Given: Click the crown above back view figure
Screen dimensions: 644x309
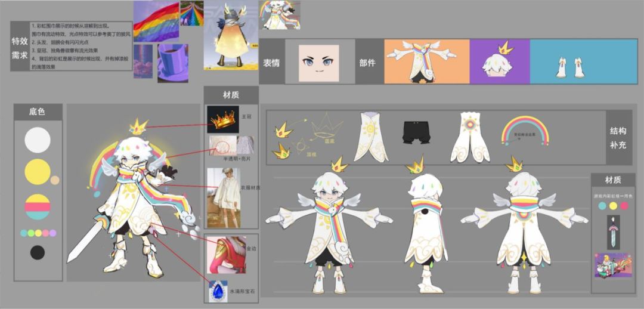Looking at the screenshot, I should point(514,164).
